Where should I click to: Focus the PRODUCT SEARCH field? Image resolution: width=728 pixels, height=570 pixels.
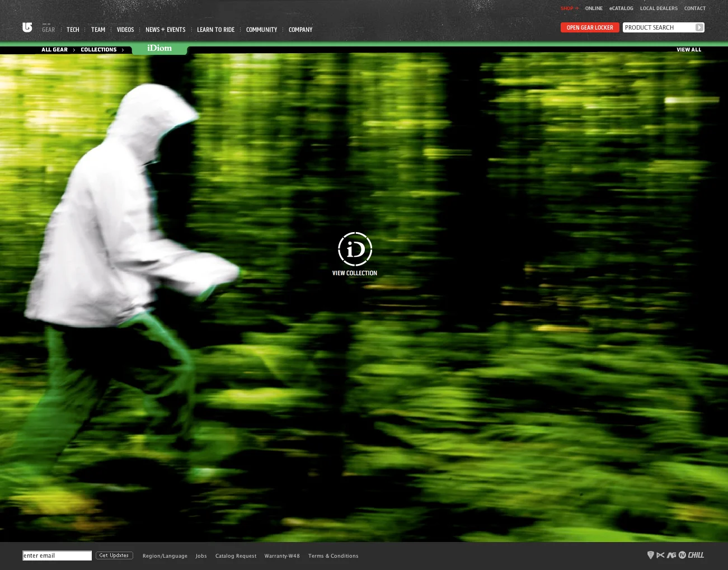(659, 27)
